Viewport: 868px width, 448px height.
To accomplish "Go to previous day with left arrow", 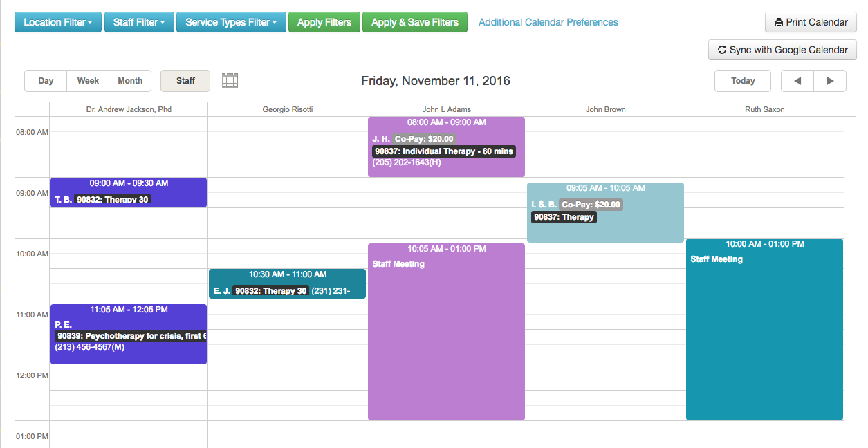I will tap(797, 81).
